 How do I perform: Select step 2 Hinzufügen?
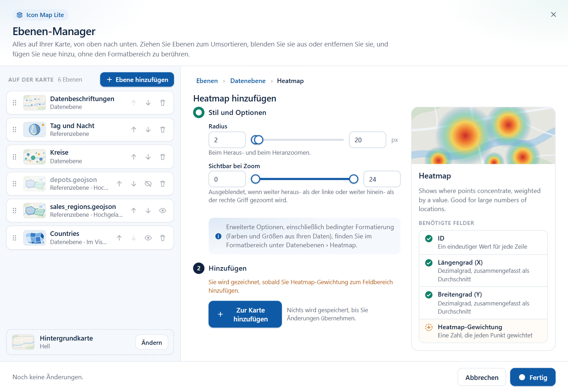(x=220, y=268)
